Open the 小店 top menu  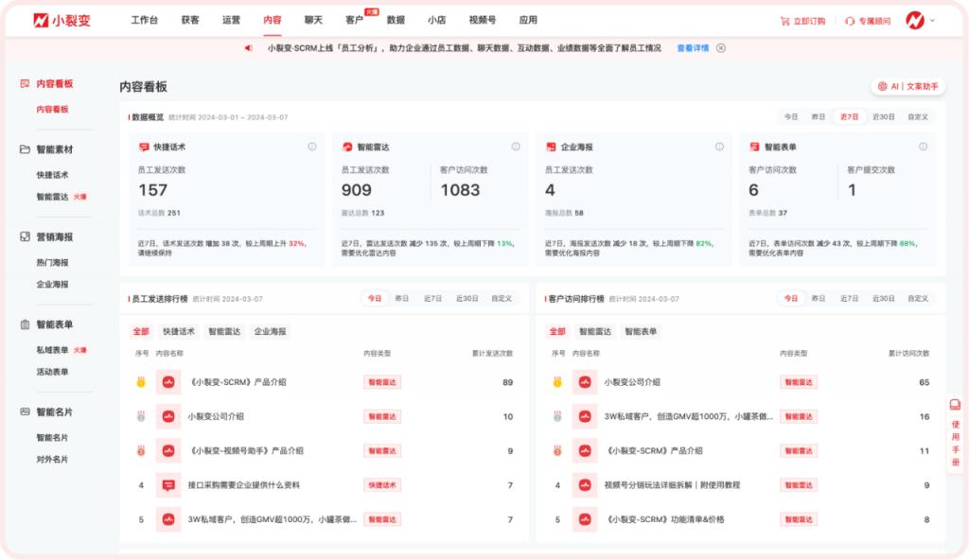[436, 21]
